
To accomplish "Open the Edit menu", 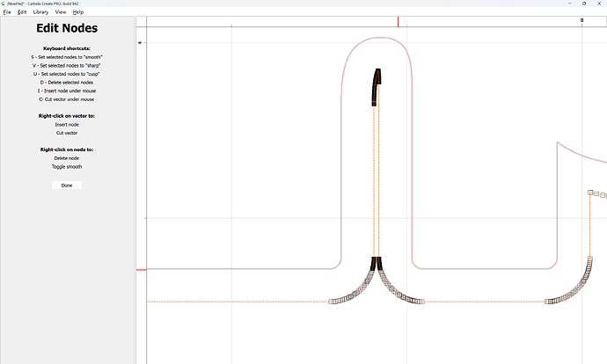I will (x=21, y=12).
